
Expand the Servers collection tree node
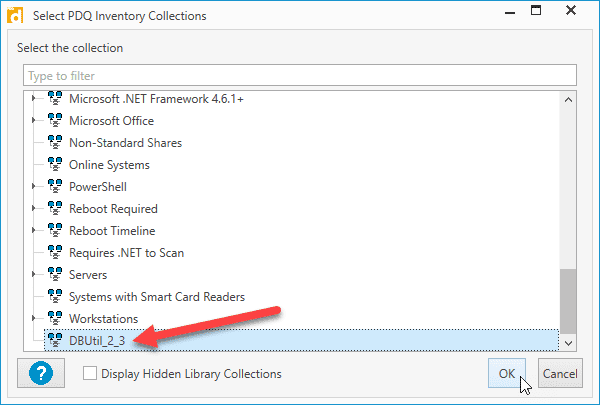[x=34, y=274]
